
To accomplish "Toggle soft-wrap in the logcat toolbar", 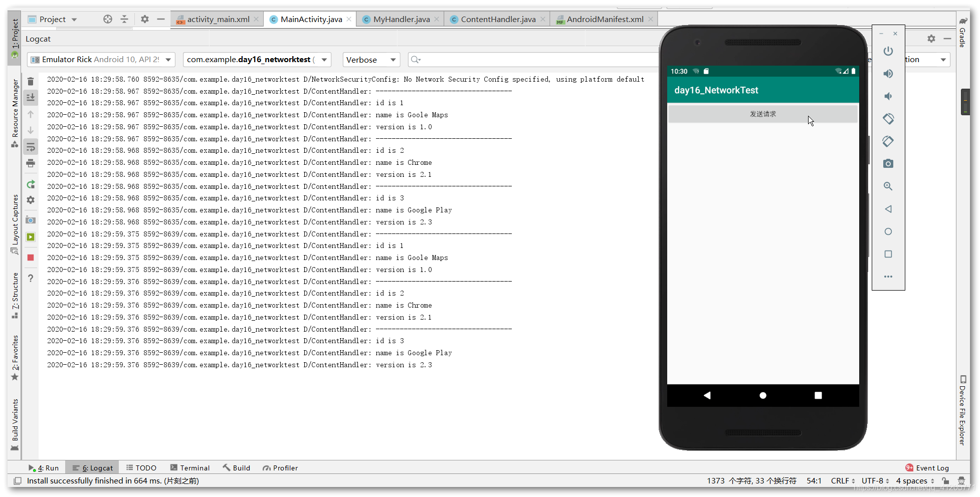I will 31,147.
